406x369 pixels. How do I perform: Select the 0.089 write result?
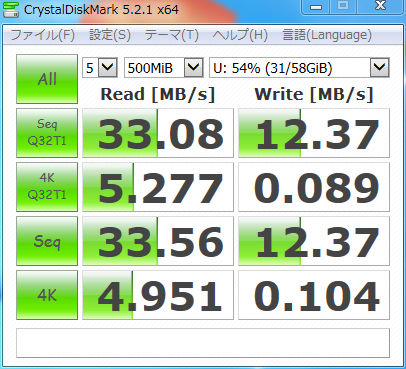click(314, 187)
